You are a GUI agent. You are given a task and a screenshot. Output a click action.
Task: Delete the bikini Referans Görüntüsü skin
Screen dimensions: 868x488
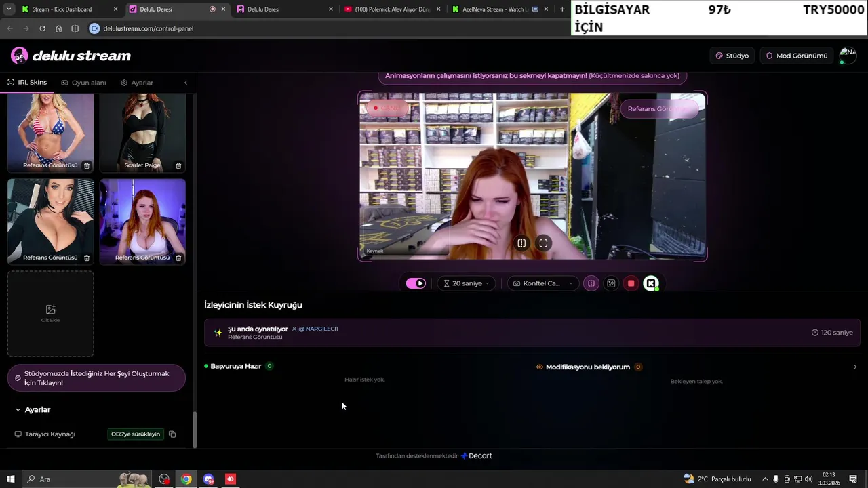[87, 165]
